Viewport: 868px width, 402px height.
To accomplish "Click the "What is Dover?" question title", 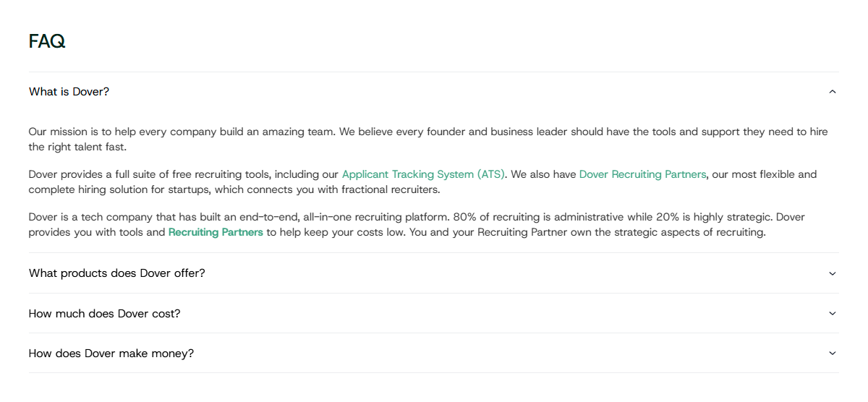I will pyautogui.click(x=69, y=92).
